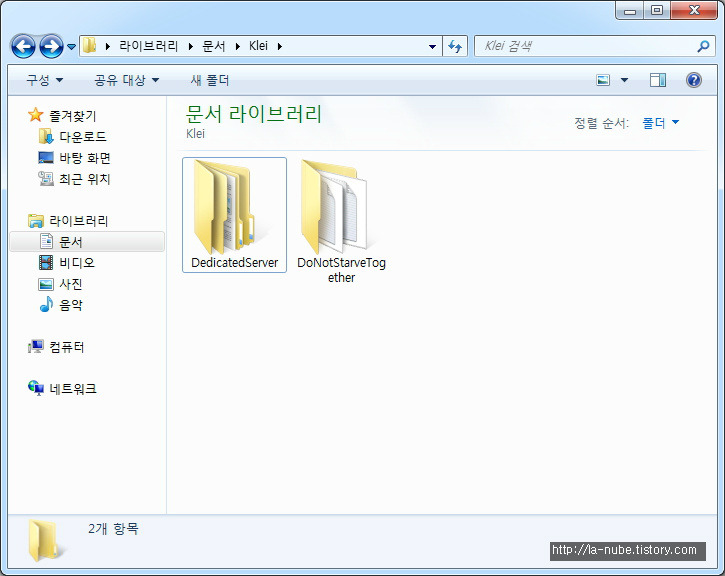Go forward with the Forward arrow button

pyautogui.click(x=51, y=46)
